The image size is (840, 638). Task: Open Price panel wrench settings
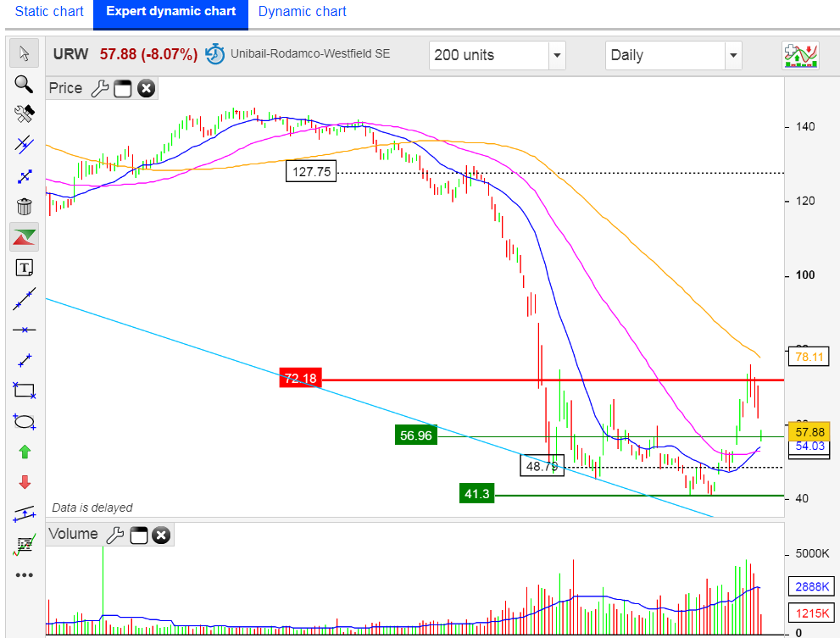coord(99,88)
